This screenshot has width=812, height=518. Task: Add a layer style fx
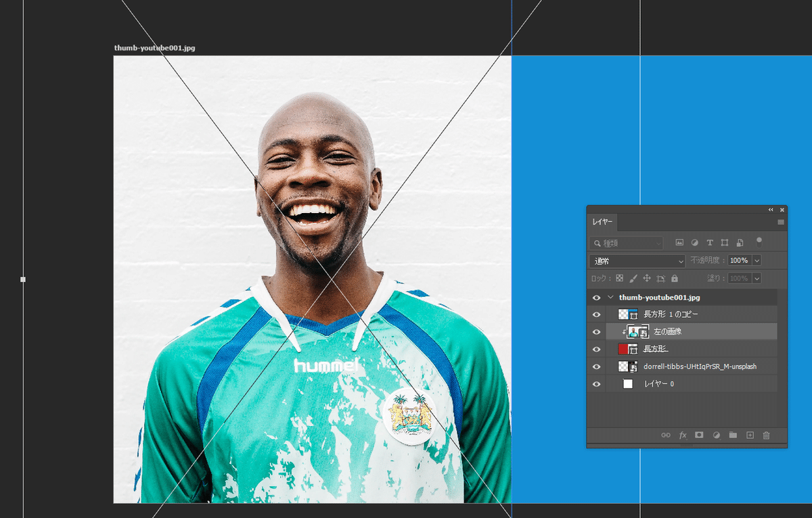[683, 435]
